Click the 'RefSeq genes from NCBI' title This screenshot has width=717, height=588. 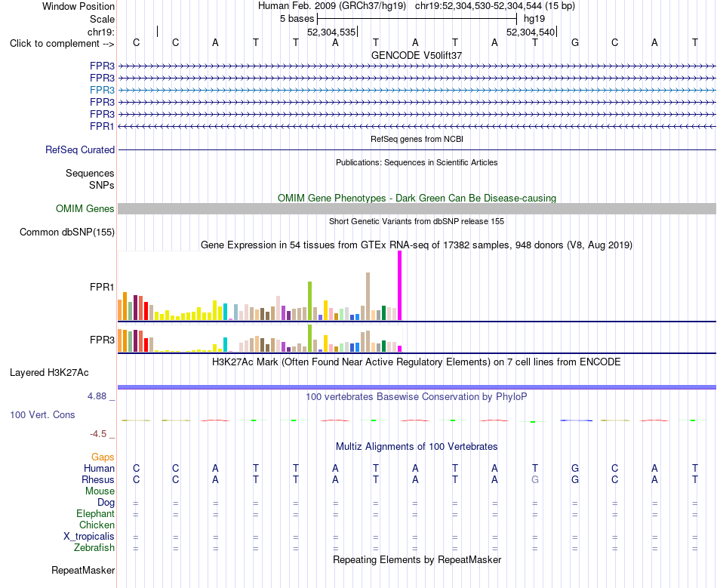(x=417, y=139)
